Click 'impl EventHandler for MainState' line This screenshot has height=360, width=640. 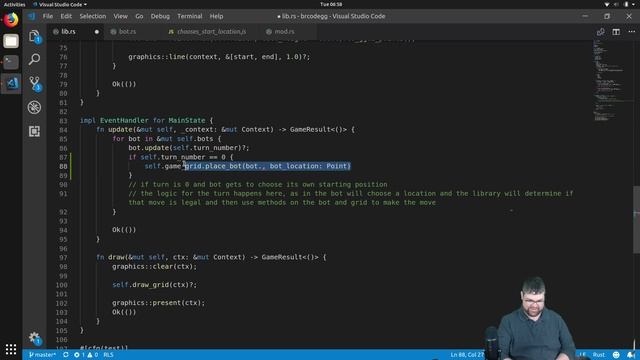[x=146, y=120]
